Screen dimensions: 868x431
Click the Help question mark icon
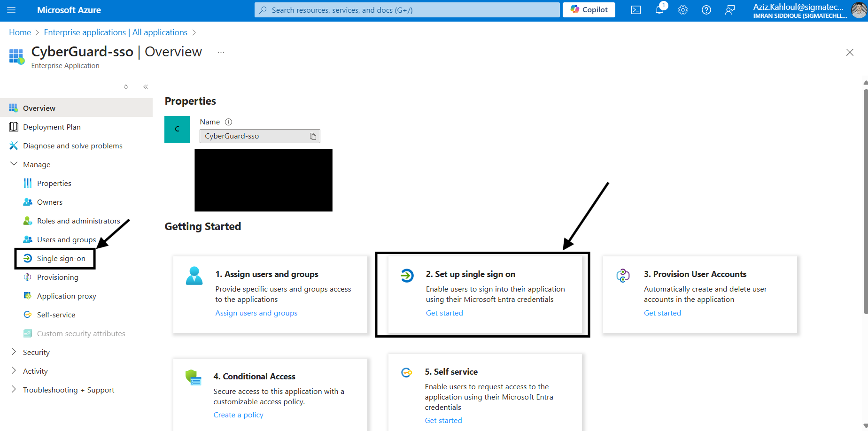pyautogui.click(x=706, y=10)
